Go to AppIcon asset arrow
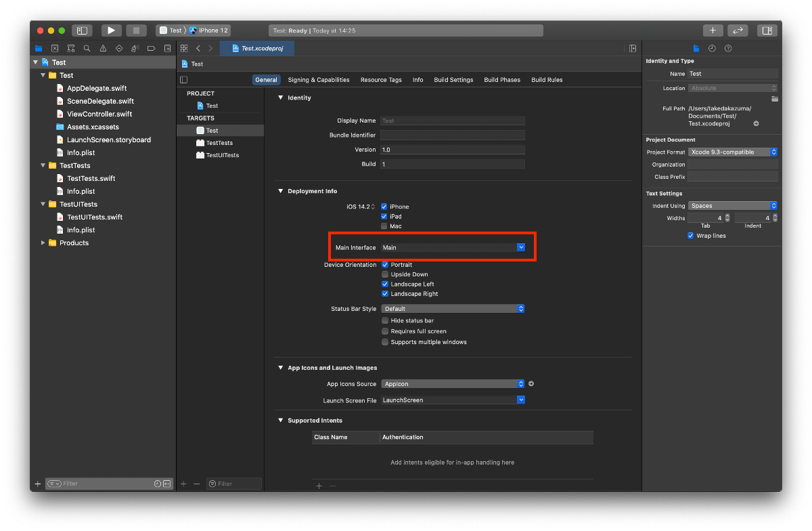Viewport: 812px width, 531px height. [x=531, y=384]
